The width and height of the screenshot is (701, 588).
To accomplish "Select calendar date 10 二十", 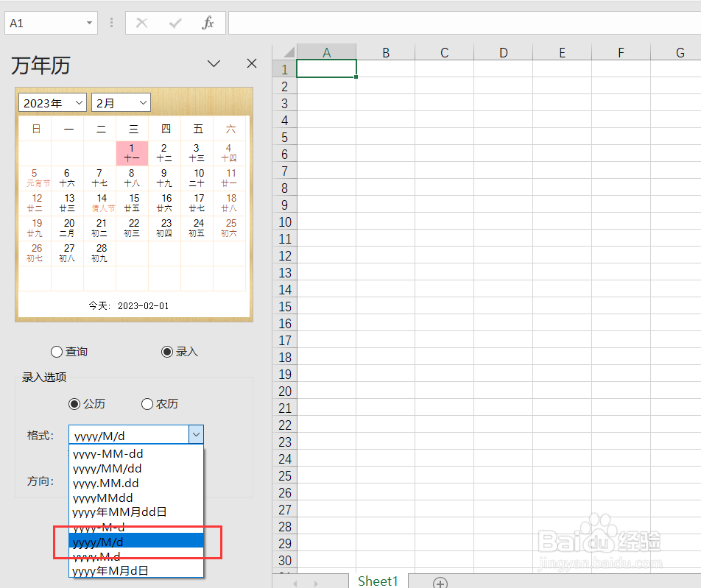I will [197, 178].
